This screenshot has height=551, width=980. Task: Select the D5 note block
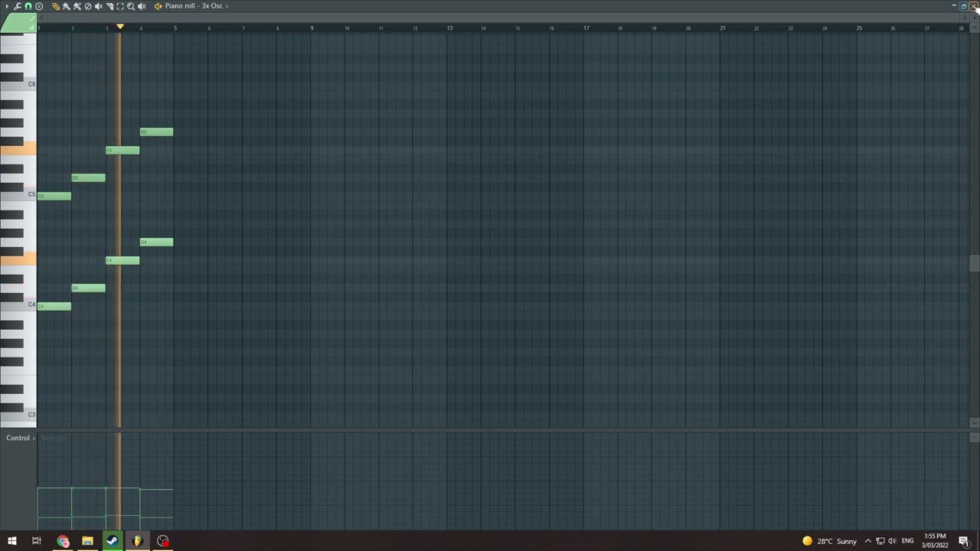click(89, 178)
